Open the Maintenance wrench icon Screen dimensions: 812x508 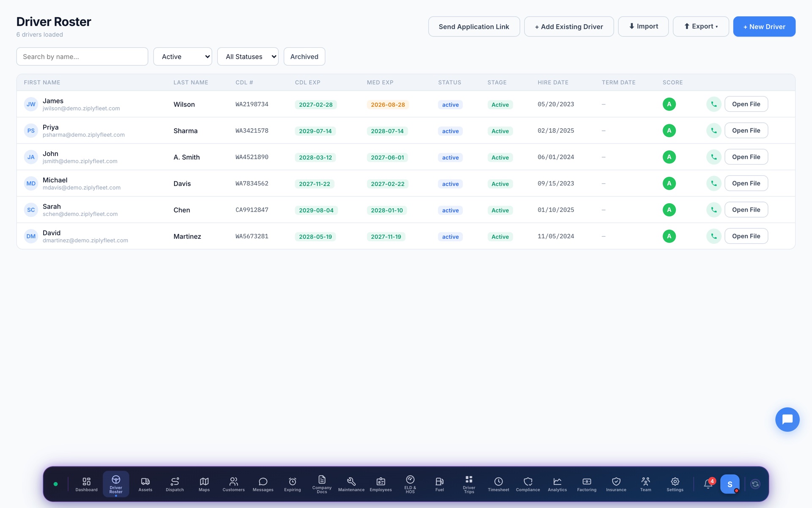[x=351, y=484]
